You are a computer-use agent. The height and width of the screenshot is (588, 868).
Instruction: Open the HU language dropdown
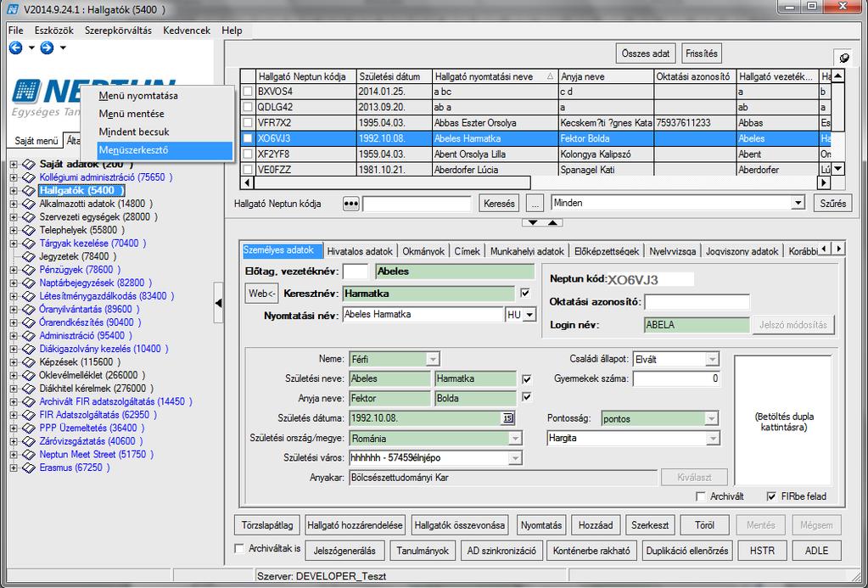529,315
